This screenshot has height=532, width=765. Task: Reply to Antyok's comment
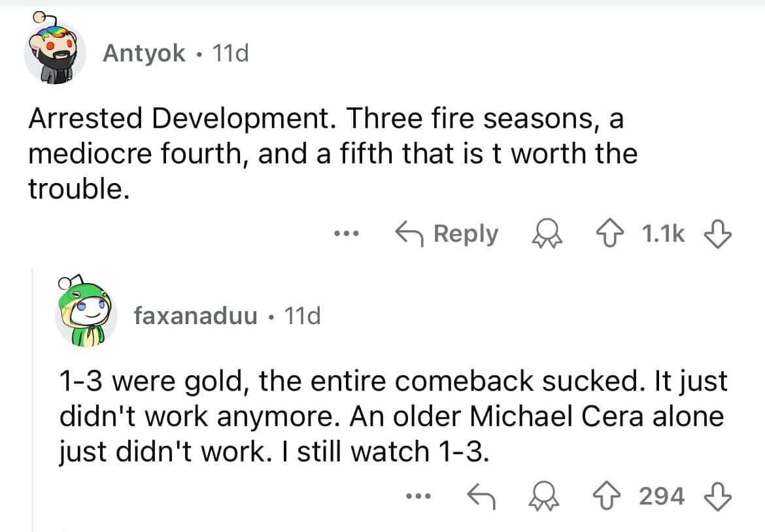pyautogui.click(x=448, y=233)
